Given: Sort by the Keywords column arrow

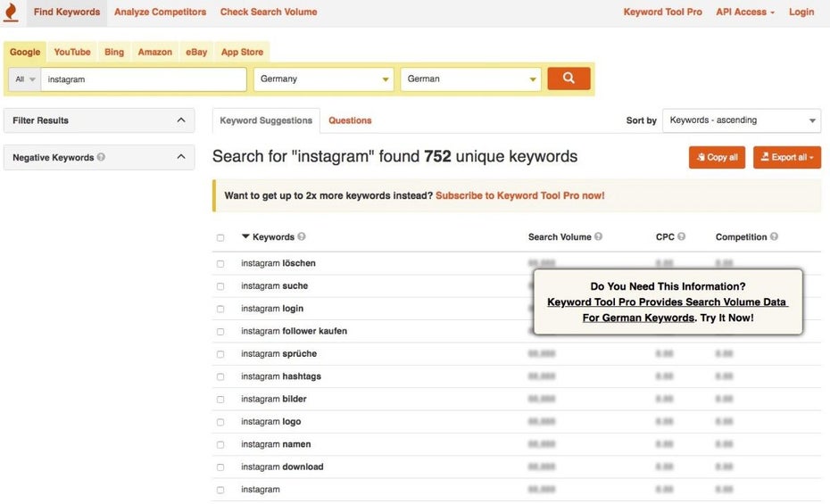Looking at the screenshot, I should (x=245, y=237).
